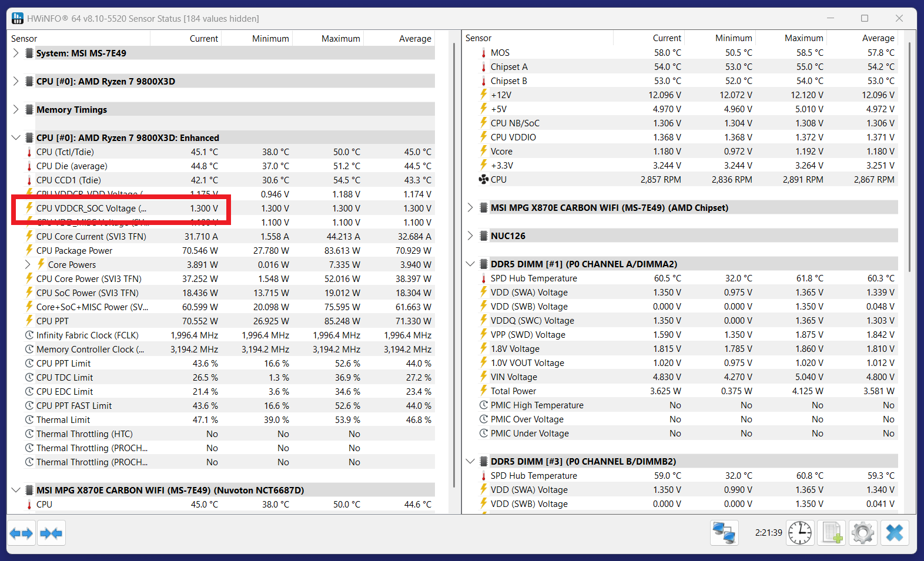Close sensors with the blue X icon
Viewport: 924px width, 561px height.
tap(895, 533)
